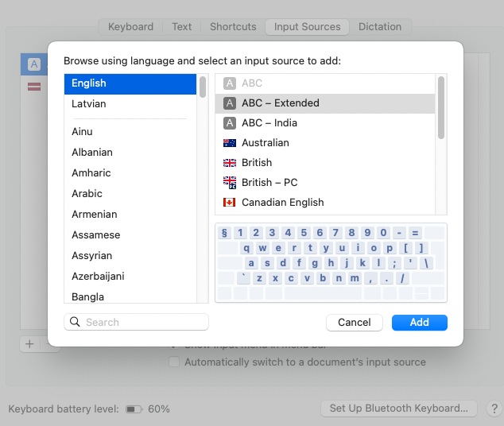The height and width of the screenshot is (426, 504).
Task: Select Latvian in the language list
Action: [130, 104]
